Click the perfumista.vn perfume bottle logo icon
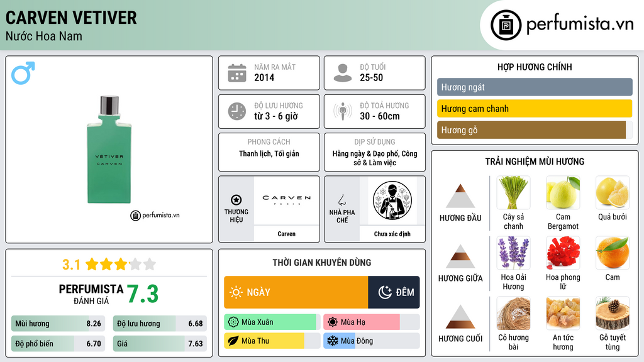Image resolution: width=644 pixels, height=362 pixels. point(506,25)
